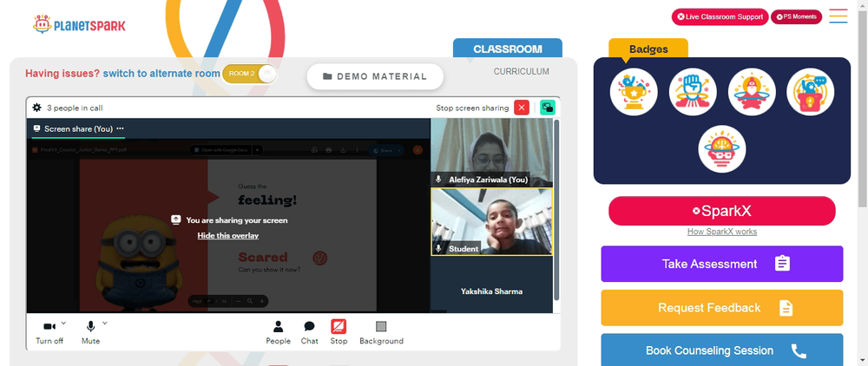
Task: Switch to the CURRICULUM tab
Action: click(x=522, y=71)
